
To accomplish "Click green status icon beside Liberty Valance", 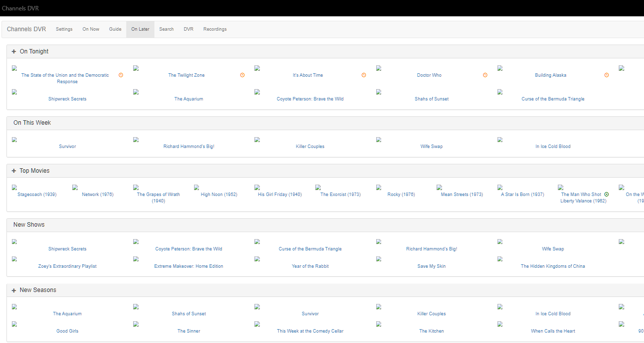I will 606,195.
